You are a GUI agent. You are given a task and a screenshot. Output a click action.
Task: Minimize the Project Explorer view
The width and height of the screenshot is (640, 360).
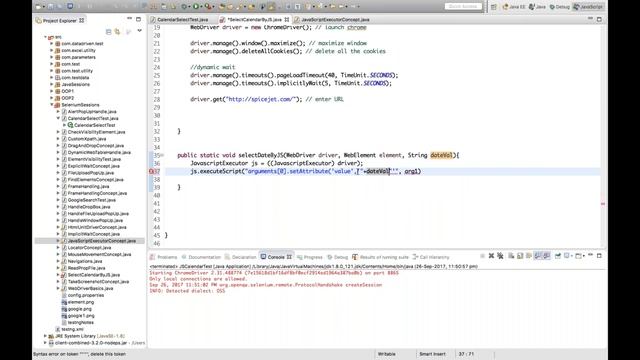pos(129,19)
